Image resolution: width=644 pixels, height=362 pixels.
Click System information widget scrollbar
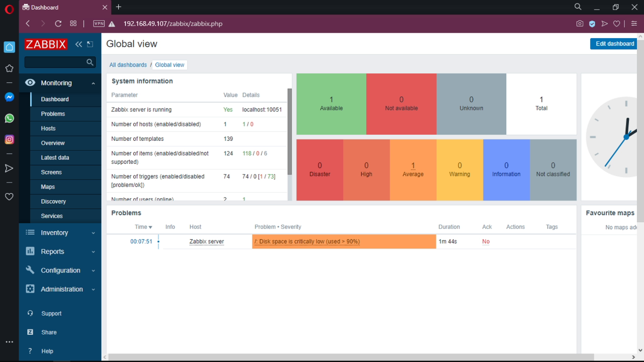(289, 131)
